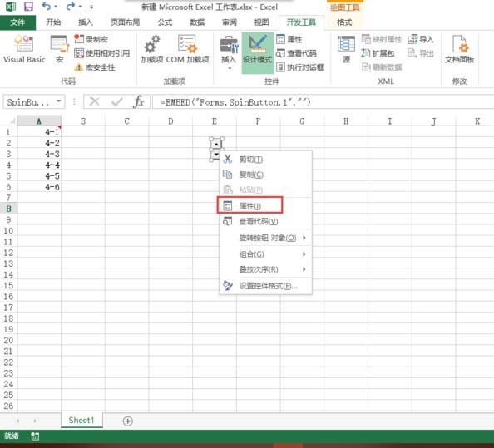Toggle use relative references (使用相对引用)
Screen dimensions: 494x448
click(x=101, y=53)
